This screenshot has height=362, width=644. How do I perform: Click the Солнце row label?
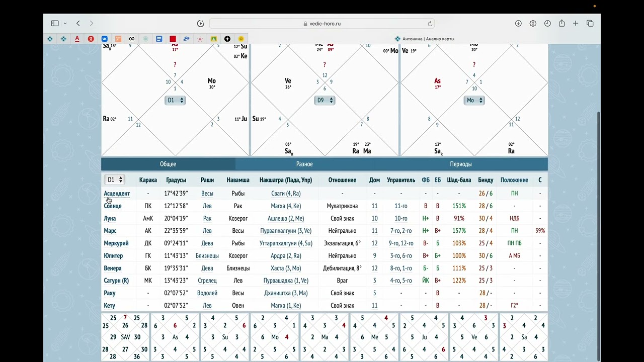coord(113,206)
